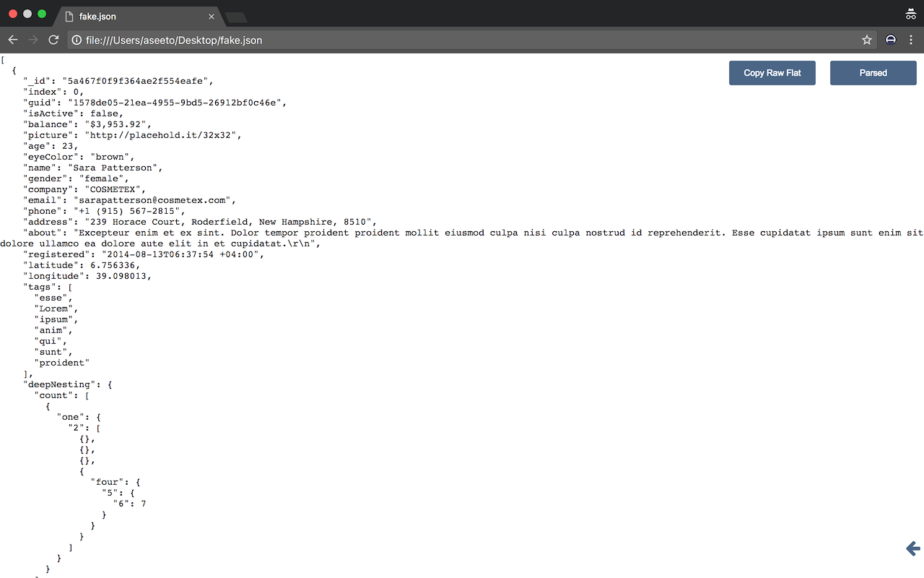924x578 pixels.
Task: Reload the fake.json page
Action: tap(53, 40)
